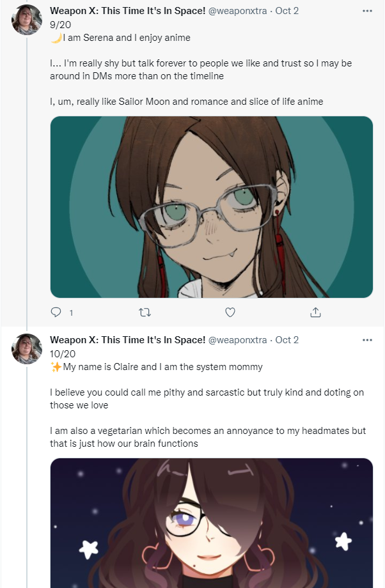Share the Serena 9/20 tweet
This screenshot has width=385, height=588.
(315, 312)
